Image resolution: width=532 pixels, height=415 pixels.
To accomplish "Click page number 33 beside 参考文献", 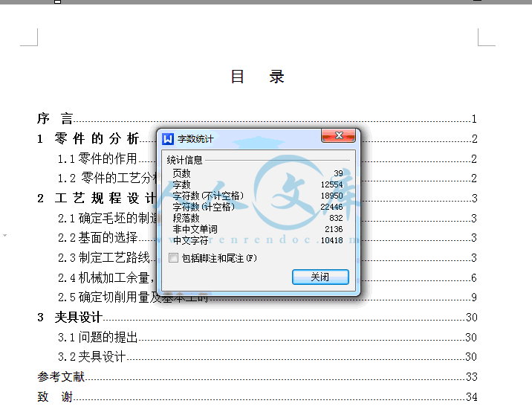I will click(x=472, y=376).
